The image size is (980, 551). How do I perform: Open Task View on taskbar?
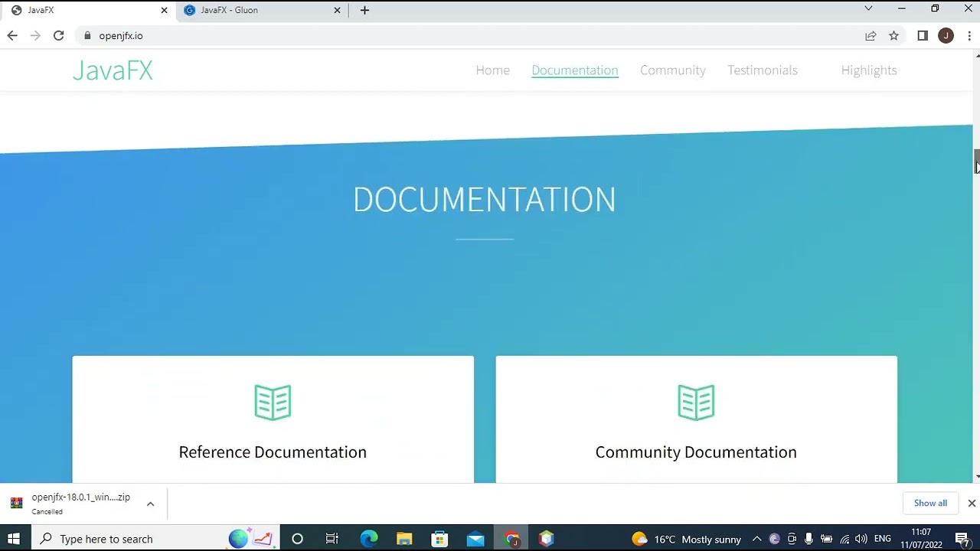coord(332,539)
